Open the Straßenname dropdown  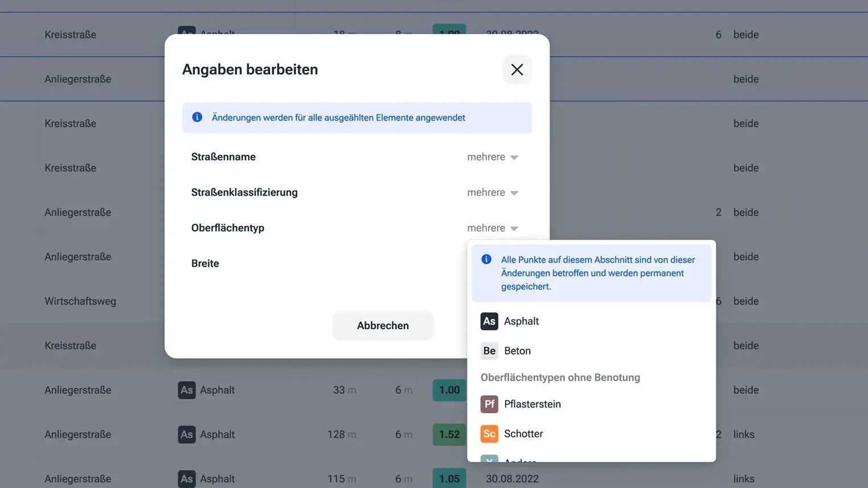(x=493, y=157)
